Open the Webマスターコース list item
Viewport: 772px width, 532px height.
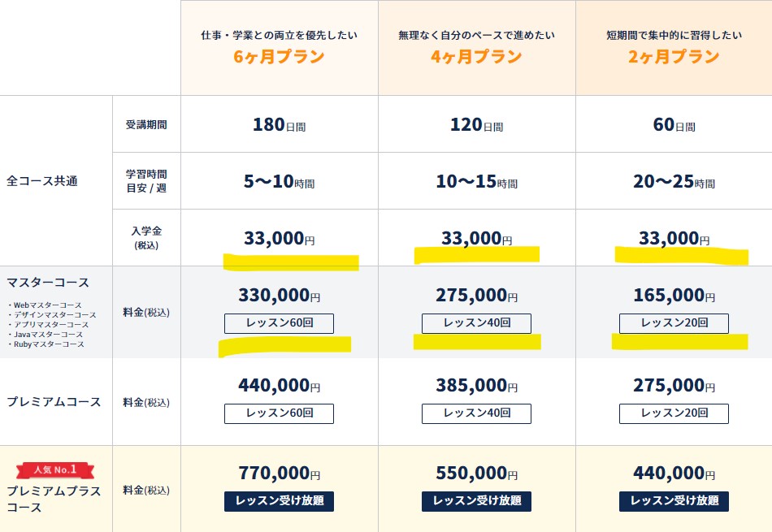pyautogui.click(x=47, y=305)
